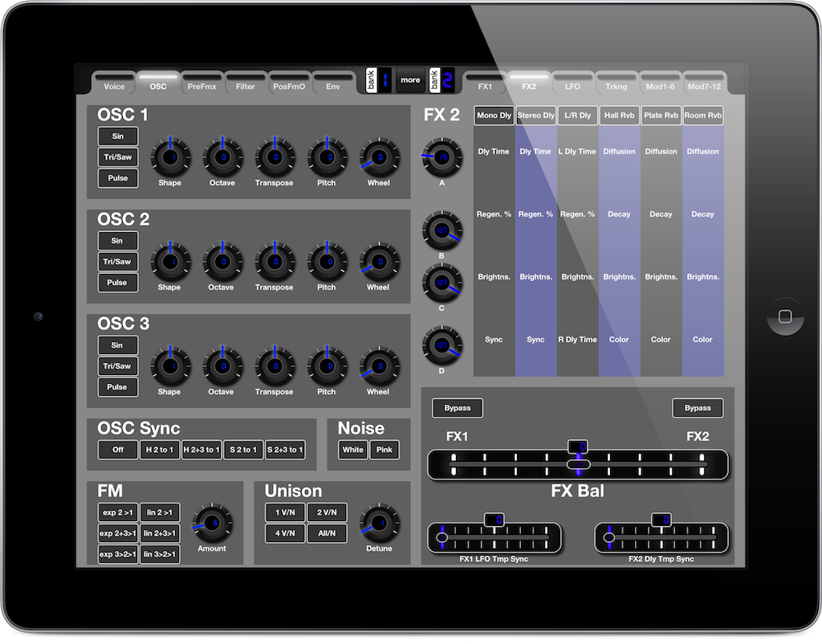Select the Sin waveform for OSC 2
The height and width of the screenshot is (644, 822).
tap(117, 240)
